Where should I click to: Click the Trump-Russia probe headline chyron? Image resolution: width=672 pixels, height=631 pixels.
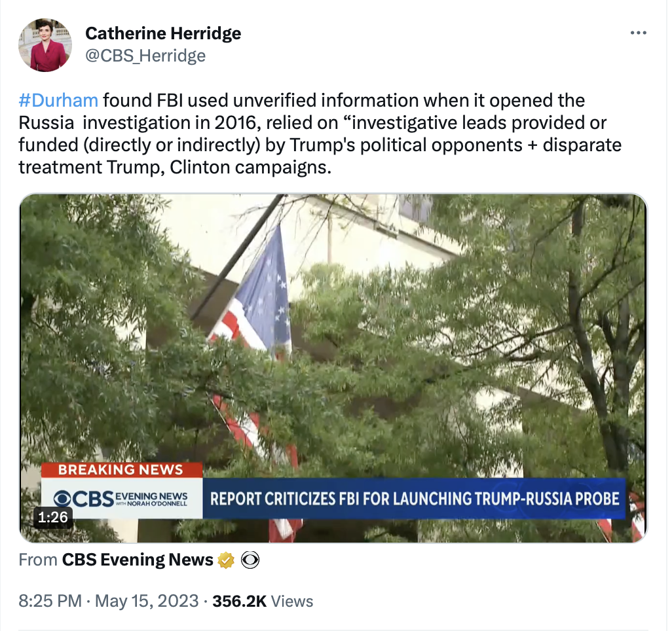point(414,499)
